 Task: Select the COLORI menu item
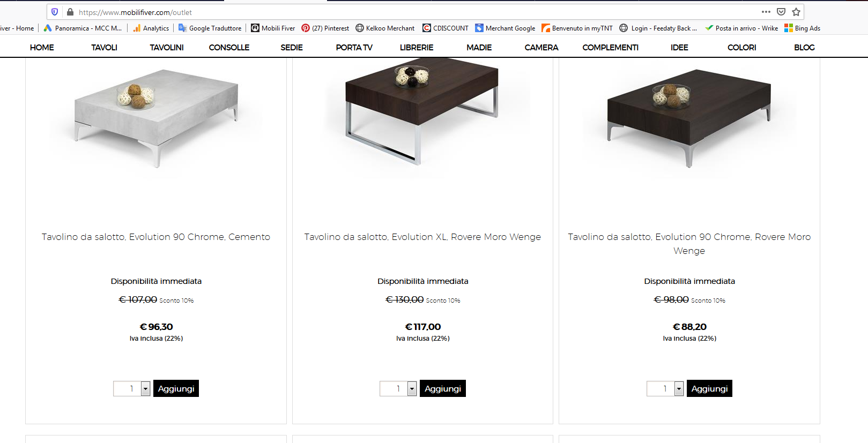[x=741, y=48]
